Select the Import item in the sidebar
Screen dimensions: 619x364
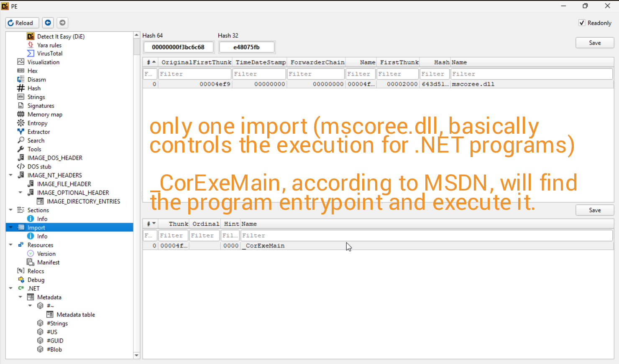click(36, 227)
